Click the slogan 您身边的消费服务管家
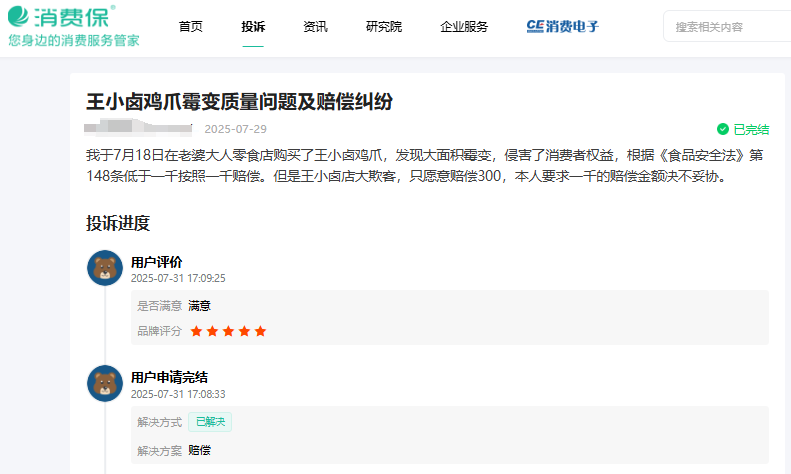The width and height of the screenshot is (791, 474). click(74, 40)
